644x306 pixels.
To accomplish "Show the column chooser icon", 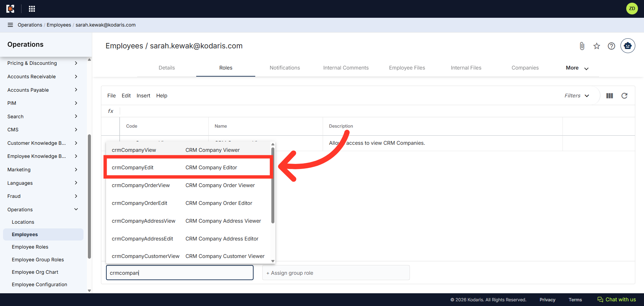I will pos(610,96).
